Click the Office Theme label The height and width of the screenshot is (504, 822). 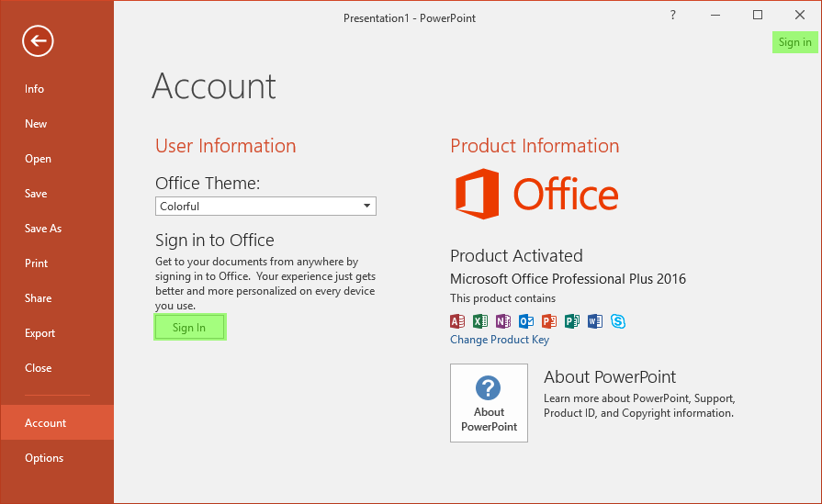tap(208, 184)
